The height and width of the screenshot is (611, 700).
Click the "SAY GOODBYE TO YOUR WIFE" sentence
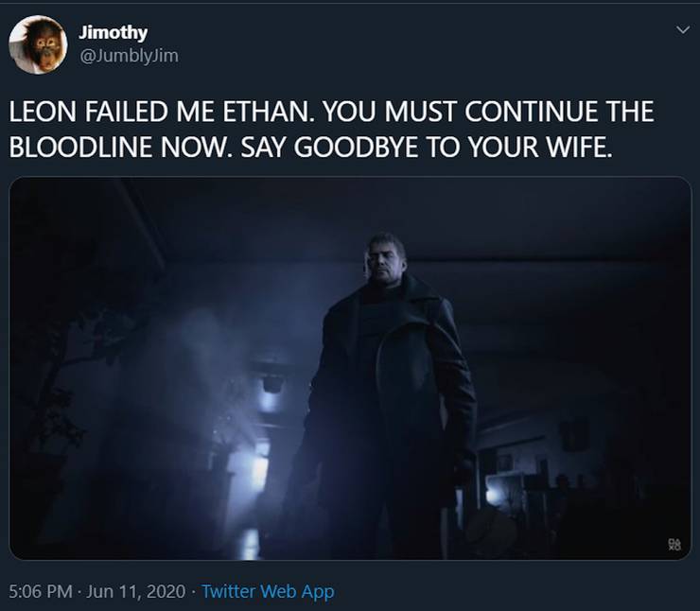coord(427,147)
